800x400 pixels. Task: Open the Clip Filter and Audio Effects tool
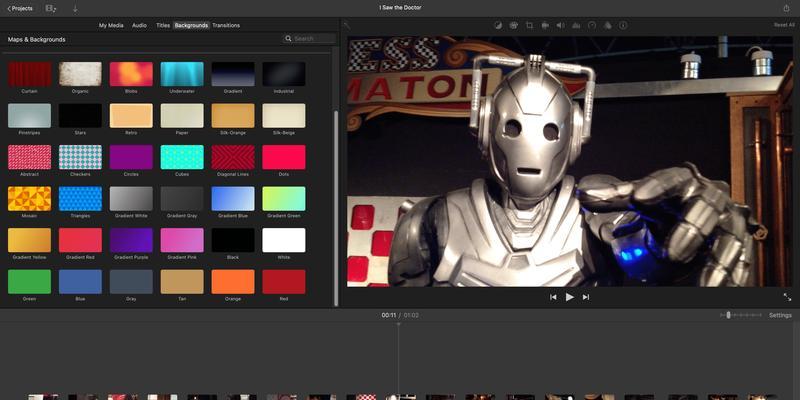click(x=607, y=25)
